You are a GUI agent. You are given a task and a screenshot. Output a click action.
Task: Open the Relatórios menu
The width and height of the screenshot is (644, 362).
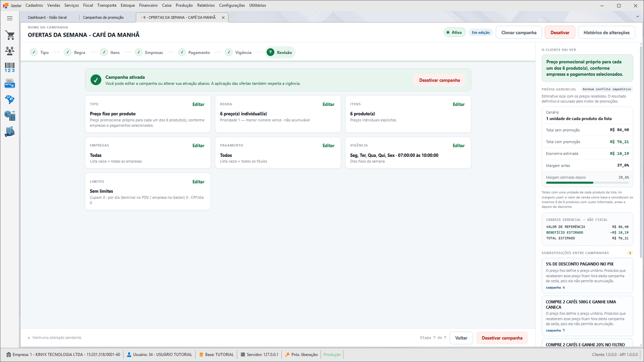pos(206,5)
